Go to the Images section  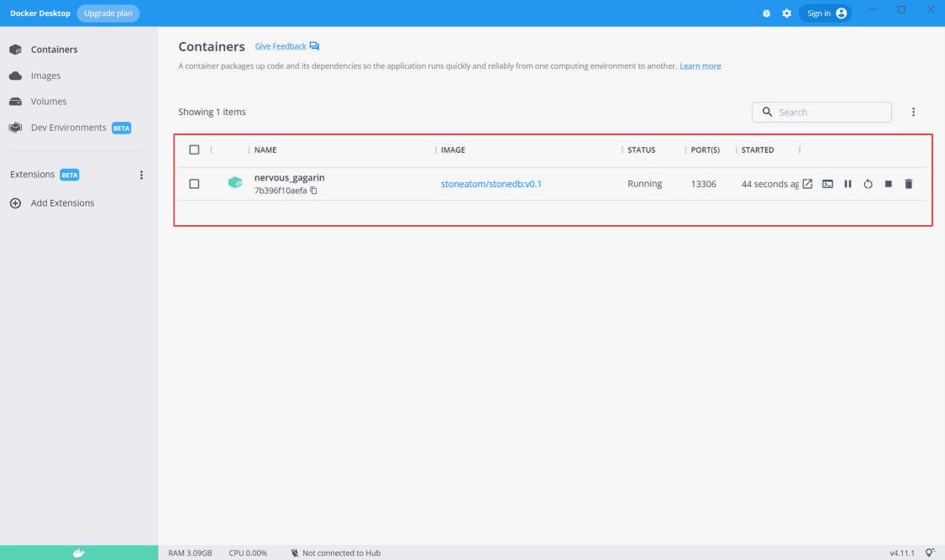(45, 76)
